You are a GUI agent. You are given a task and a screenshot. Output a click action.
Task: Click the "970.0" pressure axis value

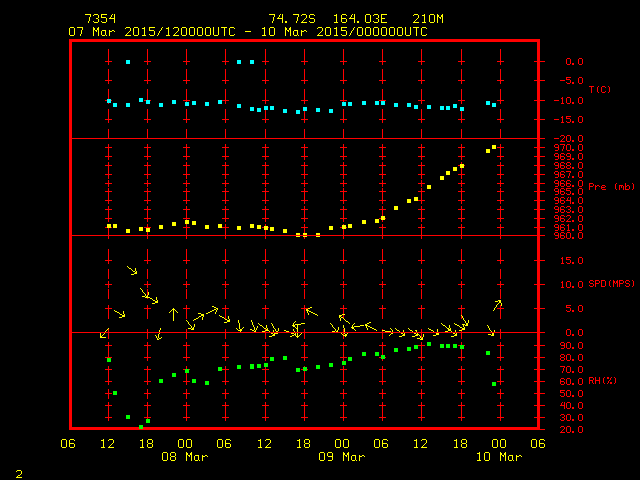569,148
